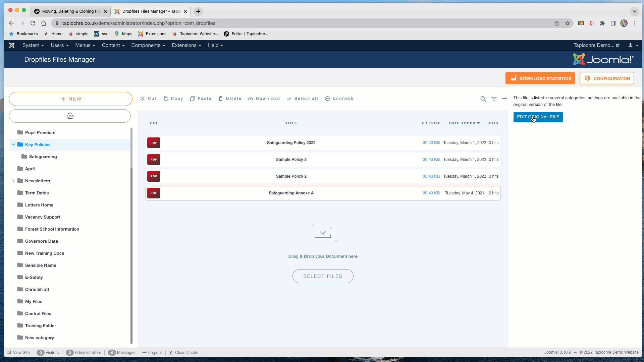Viewport: 644px width, 362px height.
Task: Click Edit Original File button
Action: coord(538,117)
